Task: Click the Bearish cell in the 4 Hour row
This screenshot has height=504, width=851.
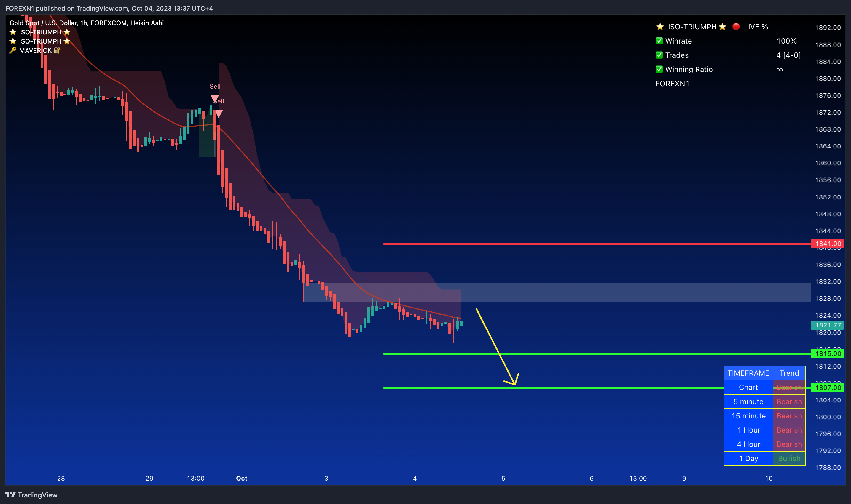Action: click(789, 444)
